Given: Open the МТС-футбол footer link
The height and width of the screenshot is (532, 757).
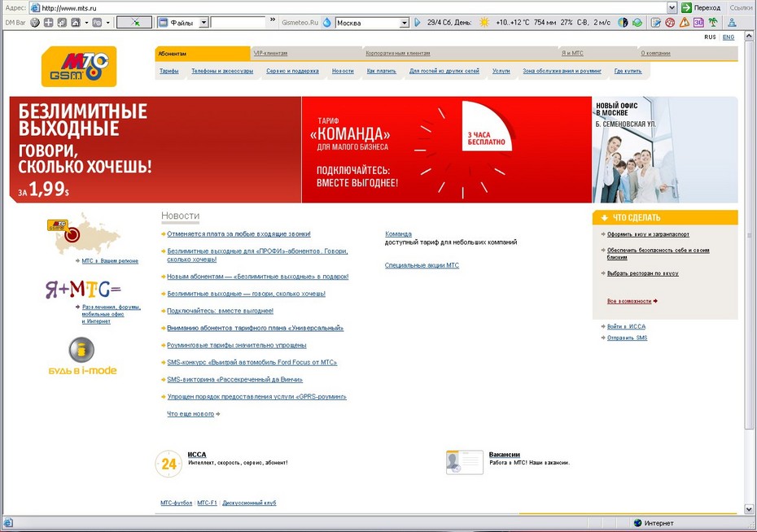Looking at the screenshot, I should [x=176, y=503].
